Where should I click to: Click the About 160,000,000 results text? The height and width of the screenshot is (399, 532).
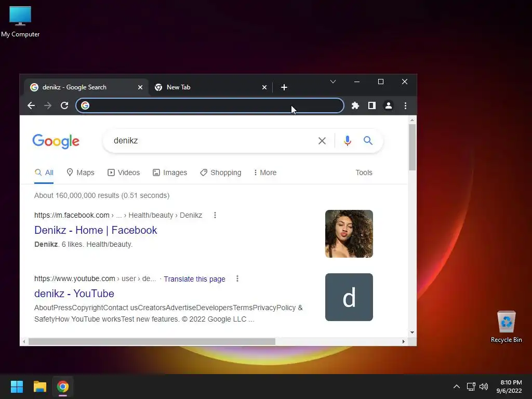click(102, 195)
